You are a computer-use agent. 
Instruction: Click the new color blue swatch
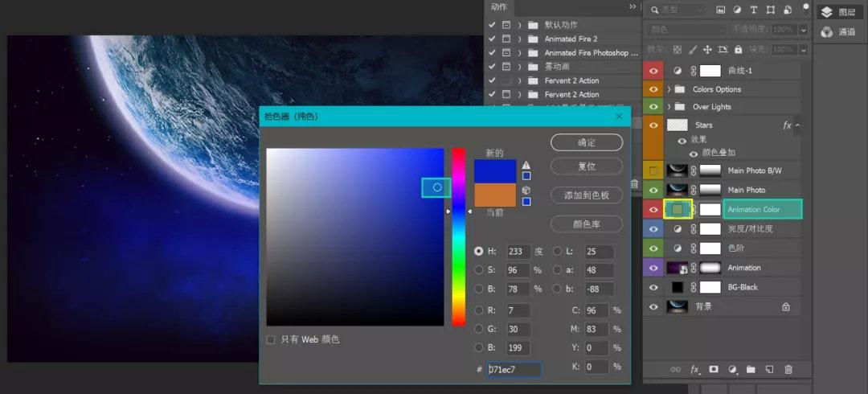[495, 171]
